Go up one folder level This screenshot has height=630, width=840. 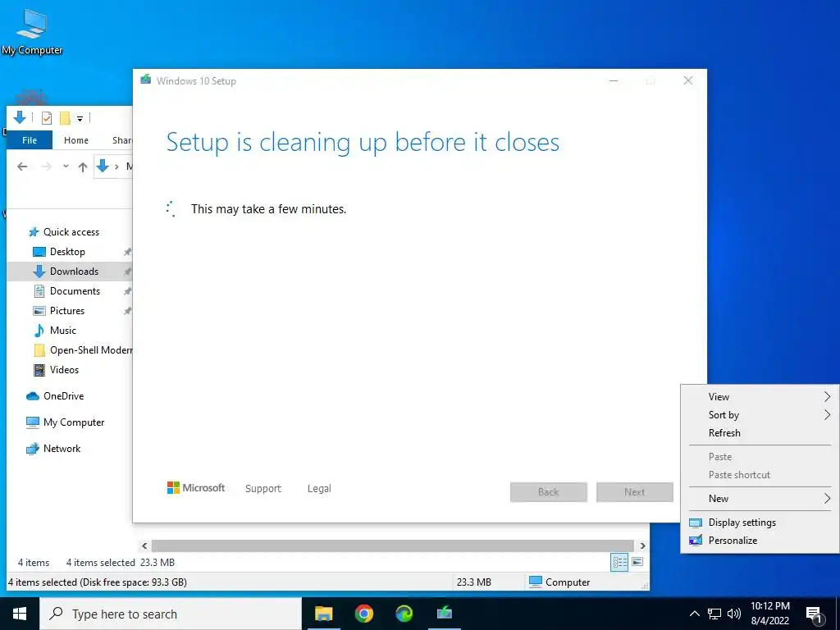pos(83,167)
